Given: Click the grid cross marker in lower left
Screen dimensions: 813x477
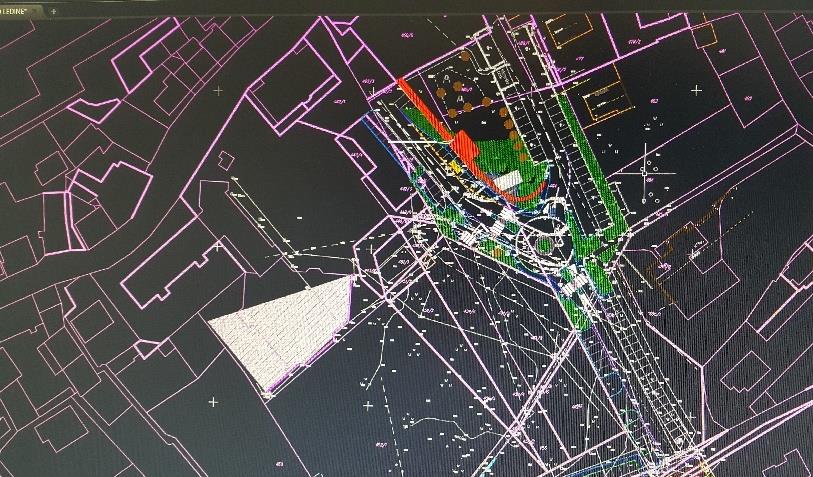Looking at the screenshot, I should [x=213, y=402].
